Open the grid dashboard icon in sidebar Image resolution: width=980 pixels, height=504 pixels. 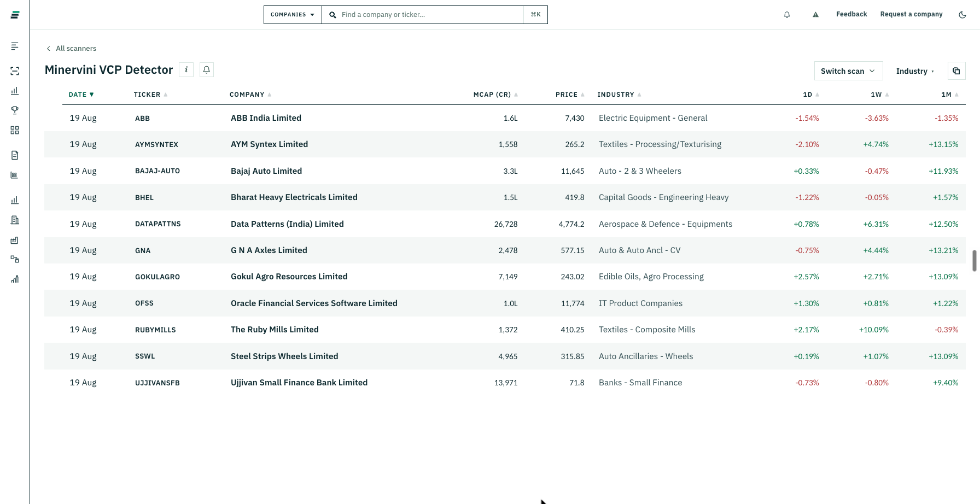pyautogui.click(x=15, y=130)
